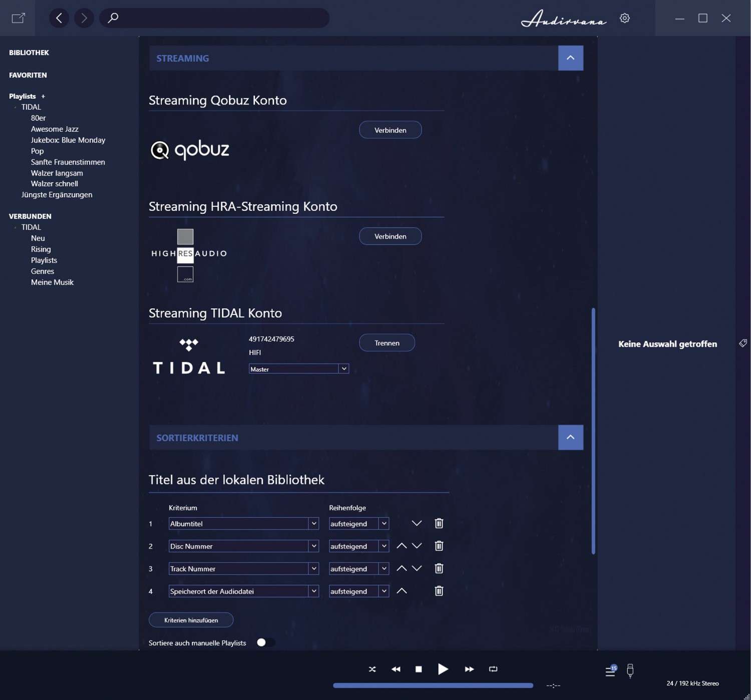
Task: Open TIDAL Neu section
Action: pyautogui.click(x=38, y=238)
